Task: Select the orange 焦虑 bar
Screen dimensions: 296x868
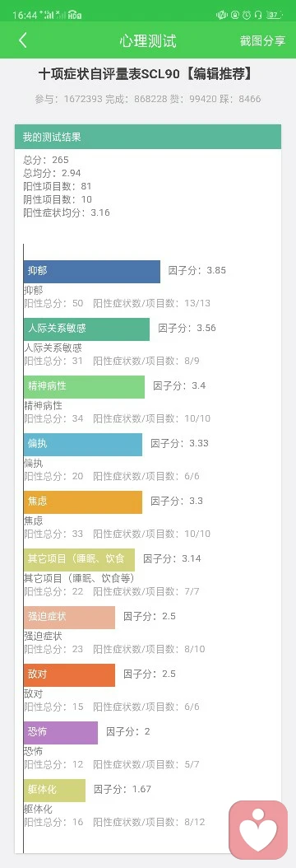Action: [83, 502]
